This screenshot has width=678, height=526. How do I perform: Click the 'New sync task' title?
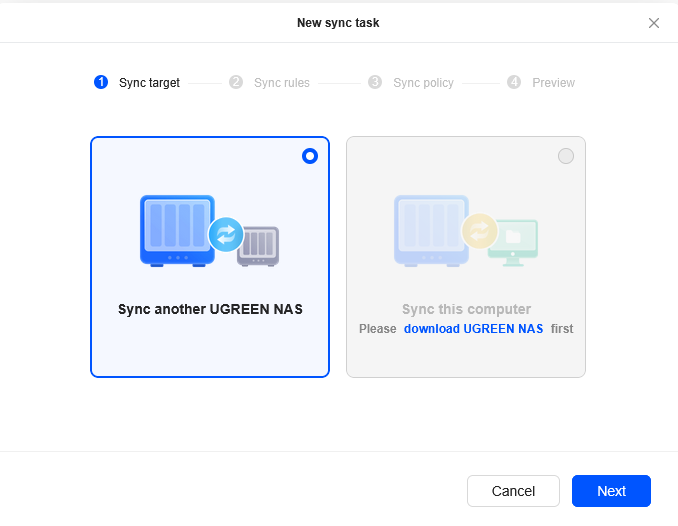(x=338, y=22)
